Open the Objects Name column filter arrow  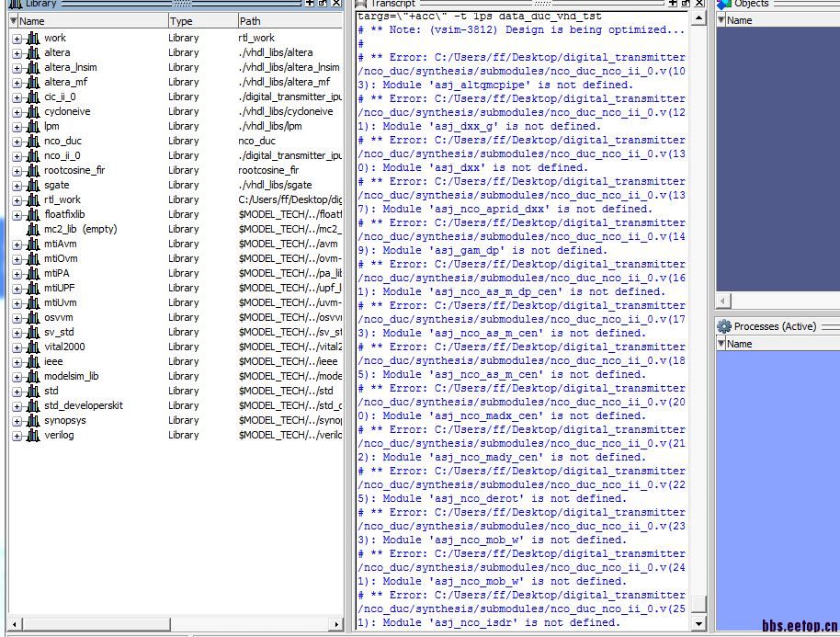pyautogui.click(x=721, y=20)
